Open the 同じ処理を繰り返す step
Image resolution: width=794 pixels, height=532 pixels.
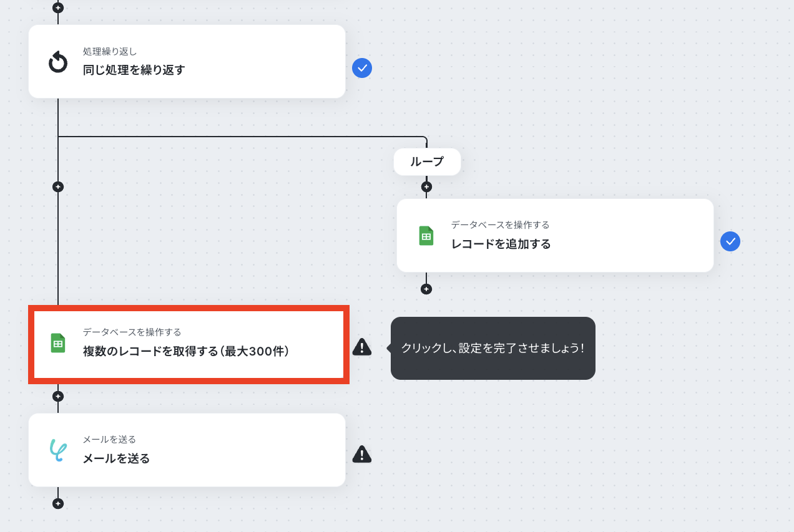[187, 62]
